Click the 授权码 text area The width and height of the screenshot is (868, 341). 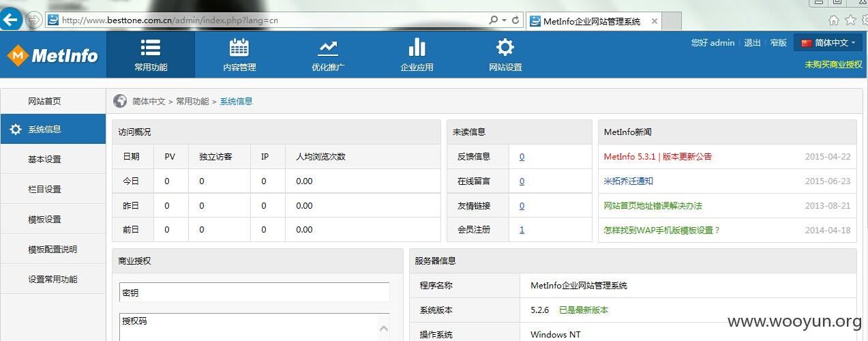click(x=250, y=327)
